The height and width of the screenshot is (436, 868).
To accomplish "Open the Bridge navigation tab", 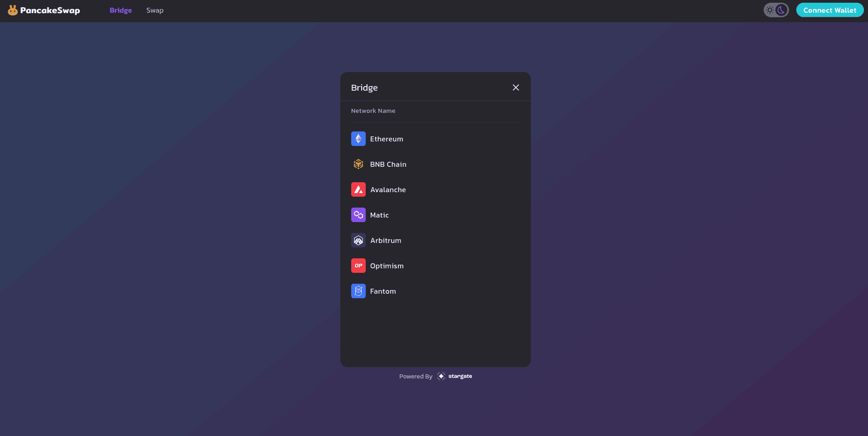I will pos(121,10).
